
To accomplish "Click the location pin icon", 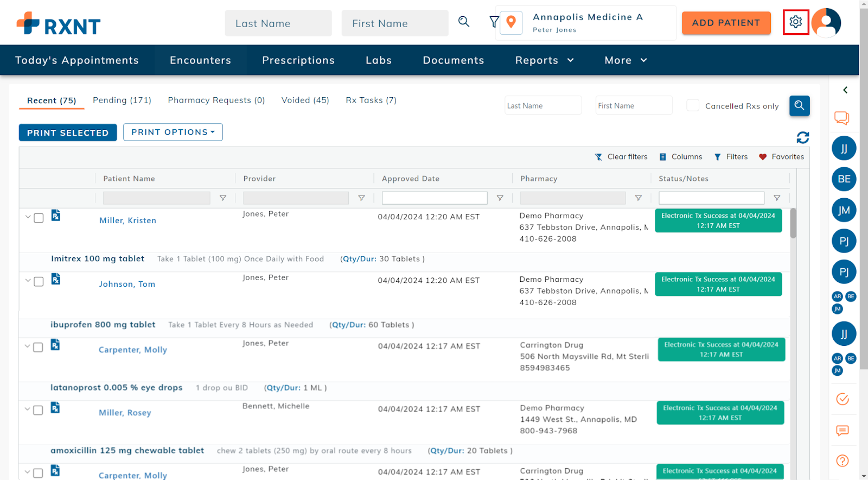I will pos(510,22).
